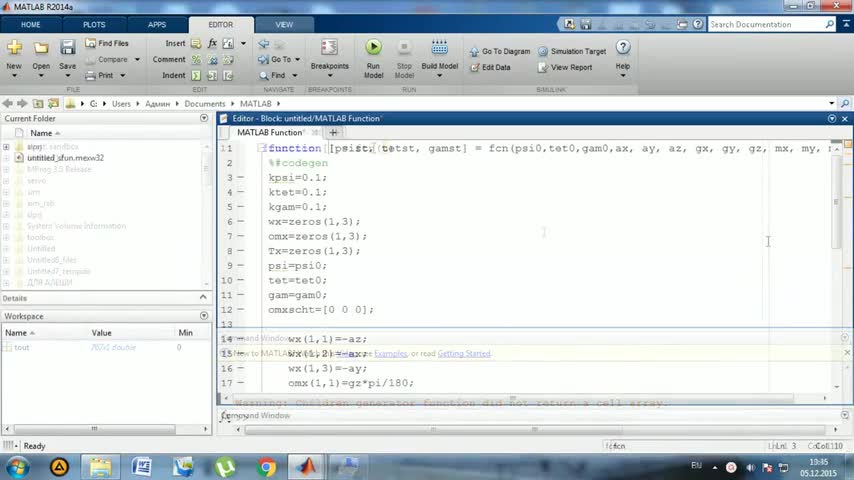This screenshot has height=480, width=854.
Task: Open the Workspace panel actions menu
Action: [x=204, y=316]
